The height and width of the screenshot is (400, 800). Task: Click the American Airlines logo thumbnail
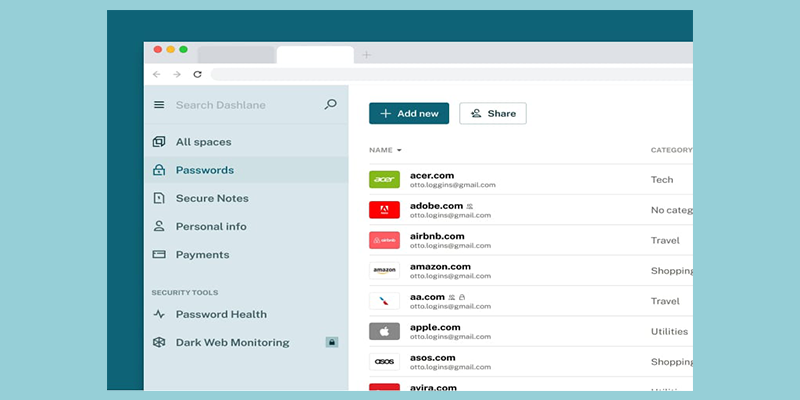coord(384,301)
